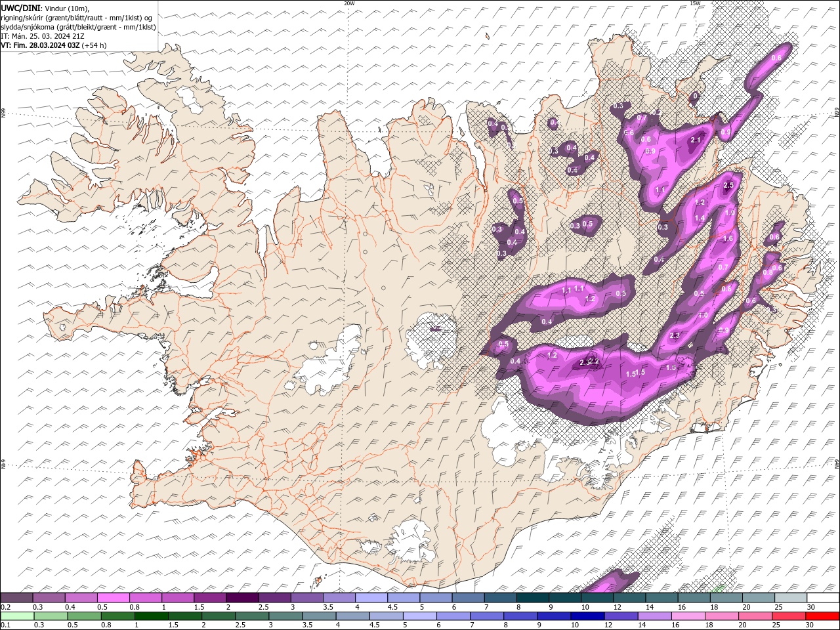Click the lower-row blue swatch starting at 9

553,616
